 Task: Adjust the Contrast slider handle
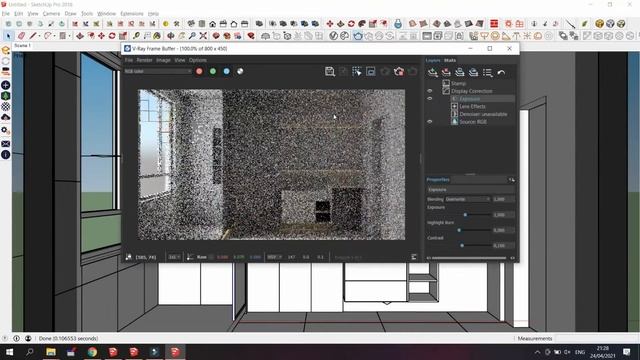click(462, 245)
